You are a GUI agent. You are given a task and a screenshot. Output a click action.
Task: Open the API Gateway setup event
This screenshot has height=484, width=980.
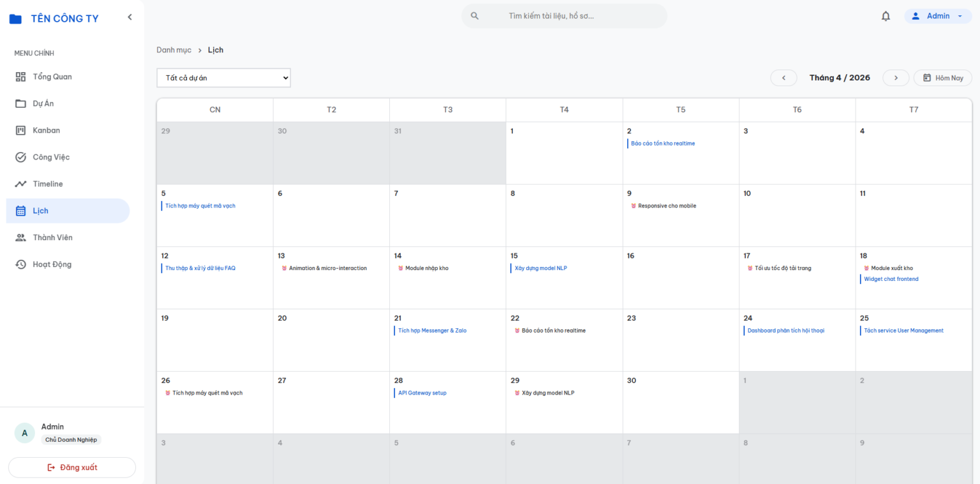[x=422, y=393]
